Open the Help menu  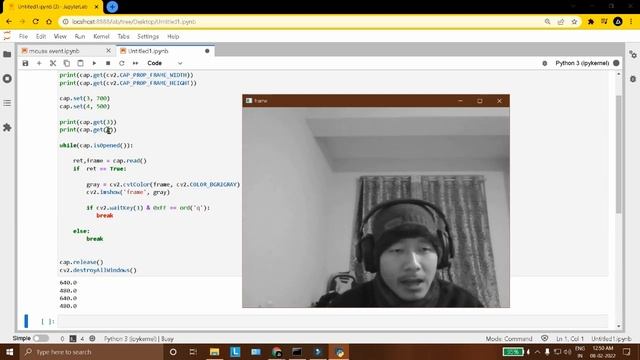click(x=173, y=36)
